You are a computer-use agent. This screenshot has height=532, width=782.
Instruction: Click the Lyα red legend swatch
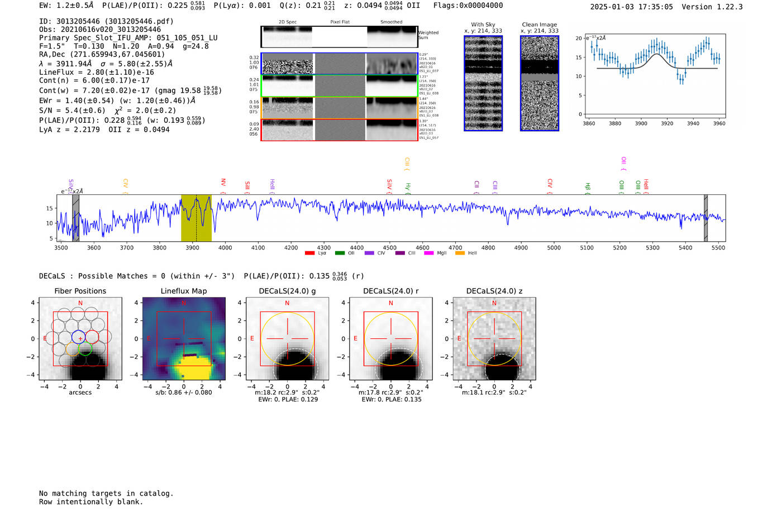click(309, 253)
